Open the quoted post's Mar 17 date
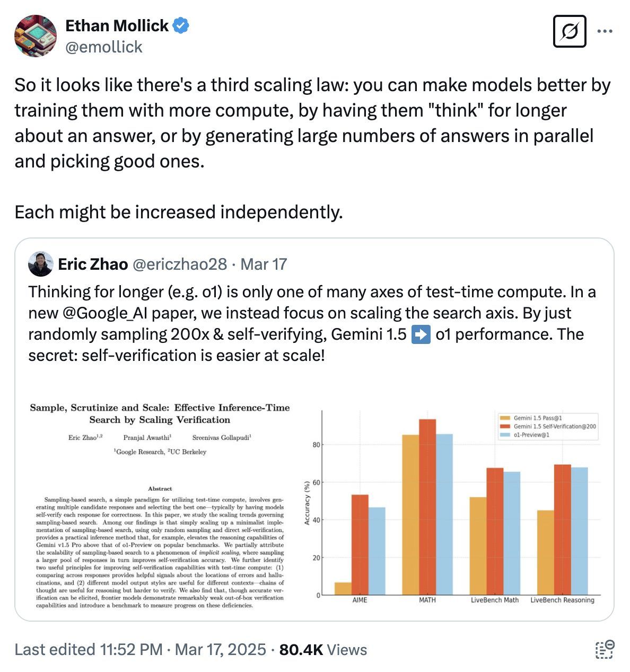The height and width of the screenshot is (672, 630). pyautogui.click(x=264, y=264)
